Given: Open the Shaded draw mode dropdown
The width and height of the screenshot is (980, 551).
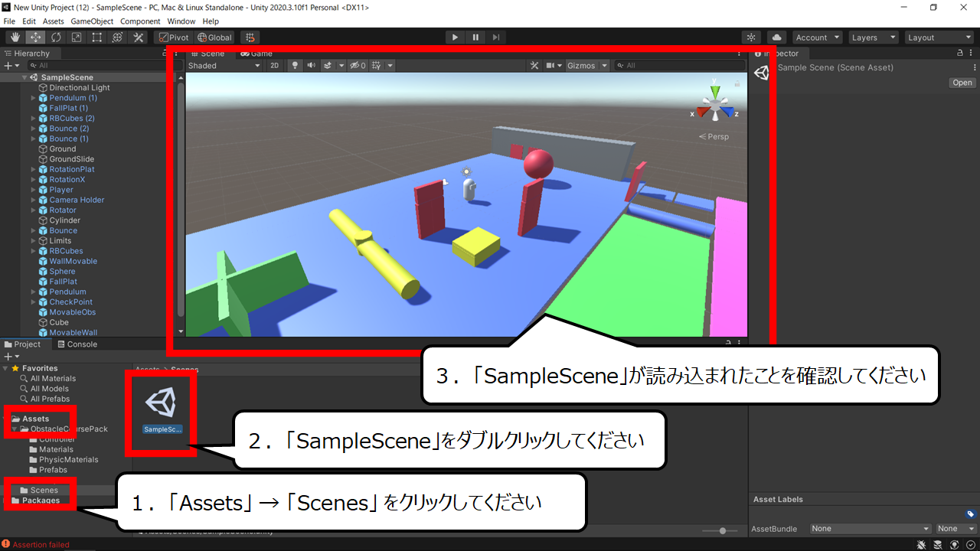Looking at the screenshot, I should 224,66.
